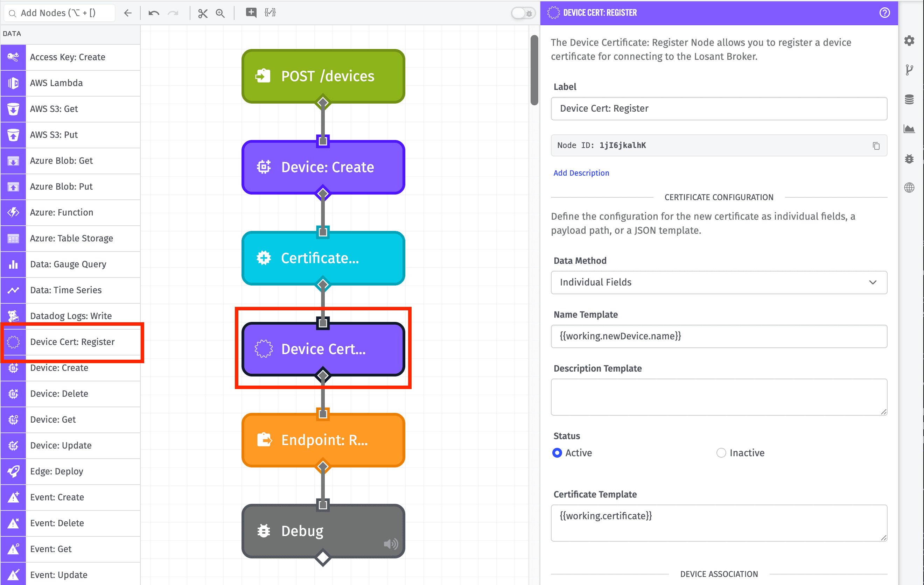Open help for Device Cert: Register
Viewport: 924px width, 585px height.
click(x=885, y=13)
